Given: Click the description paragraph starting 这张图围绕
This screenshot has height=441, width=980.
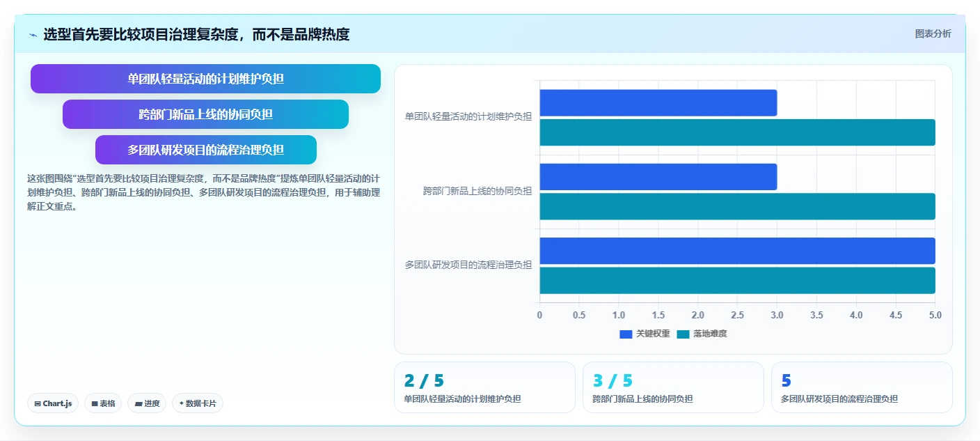Looking at the screenshot, I should pyautogui.click(x=203, y=192).
